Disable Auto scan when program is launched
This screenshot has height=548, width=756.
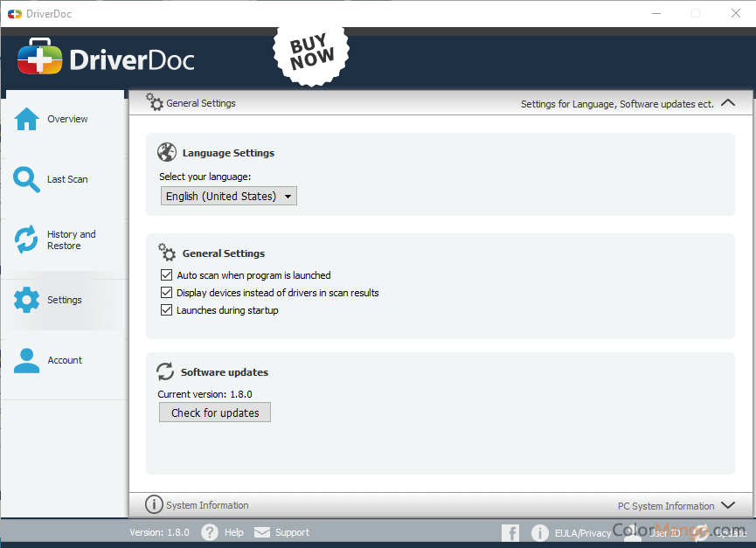[x=166, y=274]
